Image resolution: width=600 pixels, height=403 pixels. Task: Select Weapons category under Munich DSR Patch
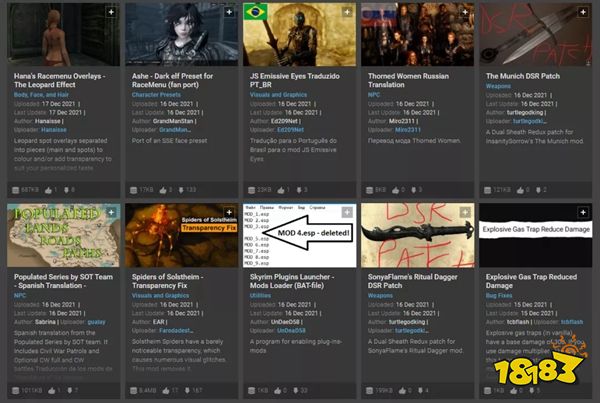click(x=498, y=86)
